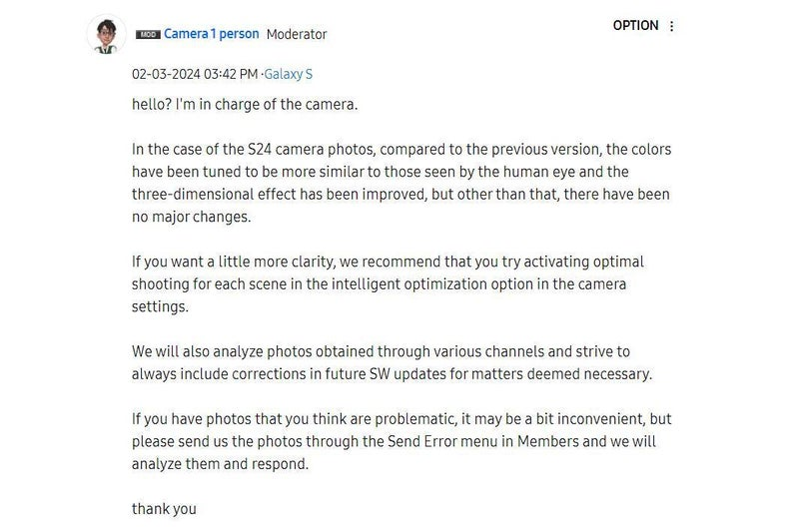Click the Moderator role label
The width and height of the screenshot is (799, 532).
[297, 34]
